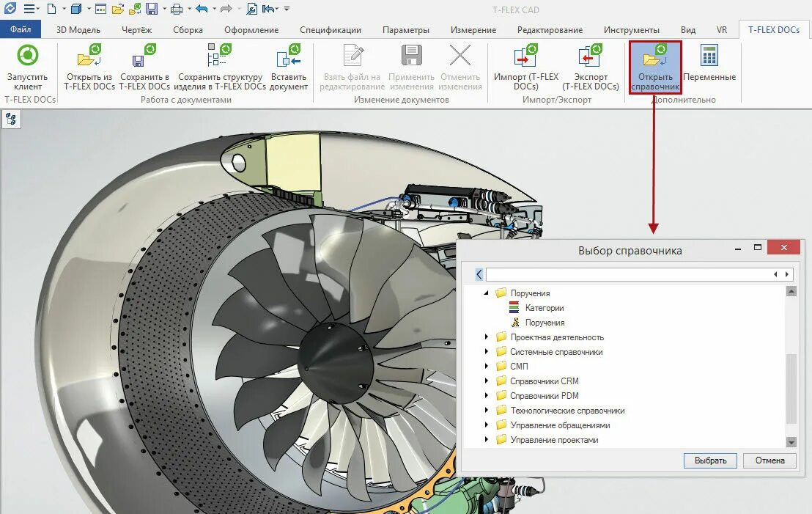This screenshot has height=514, width=812.
Task: Click the new 3D model cube icon
Action: pos(76,9)
